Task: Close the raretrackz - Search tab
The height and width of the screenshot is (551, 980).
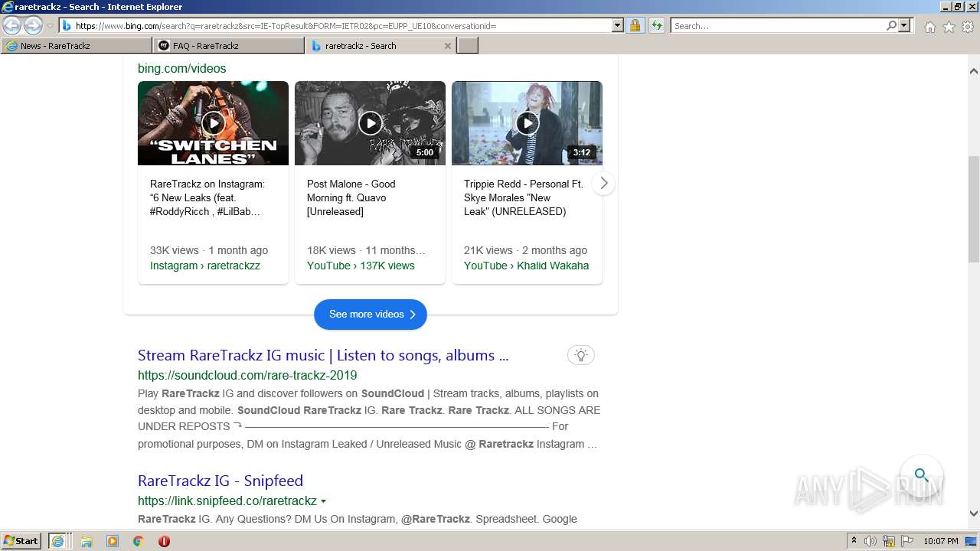Action: coord(448,46)
